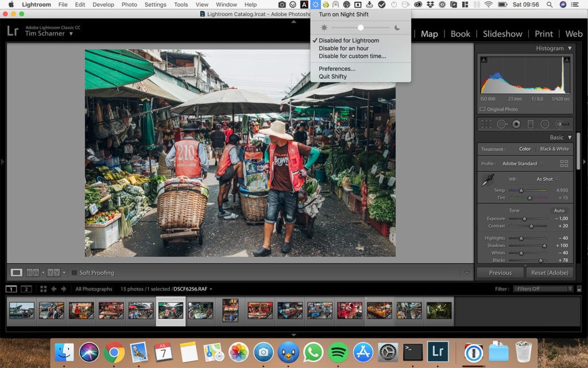Viewport: 588px width, 368px height.
Task: Open Terminal from the Dock
Action: pyautogui.click(x=413, y=352)
